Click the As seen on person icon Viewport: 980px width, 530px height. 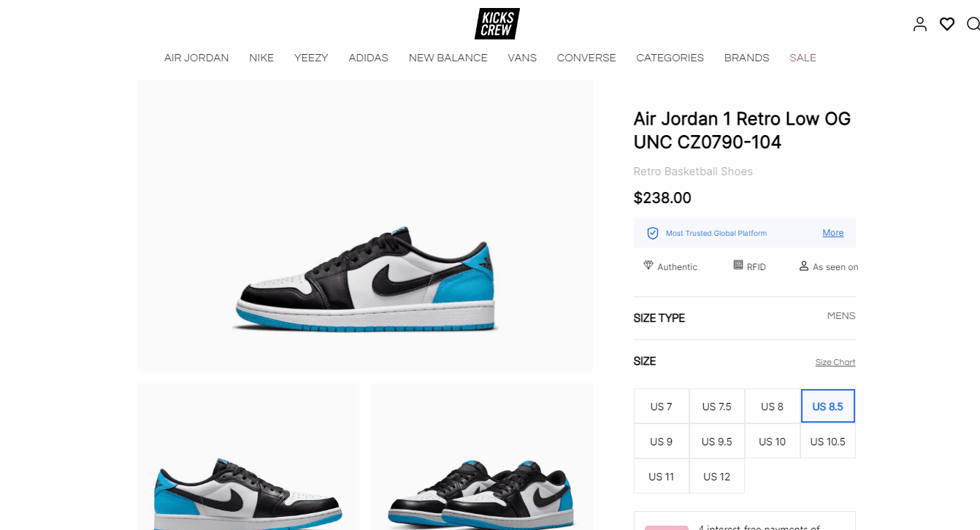coord(804,266)
